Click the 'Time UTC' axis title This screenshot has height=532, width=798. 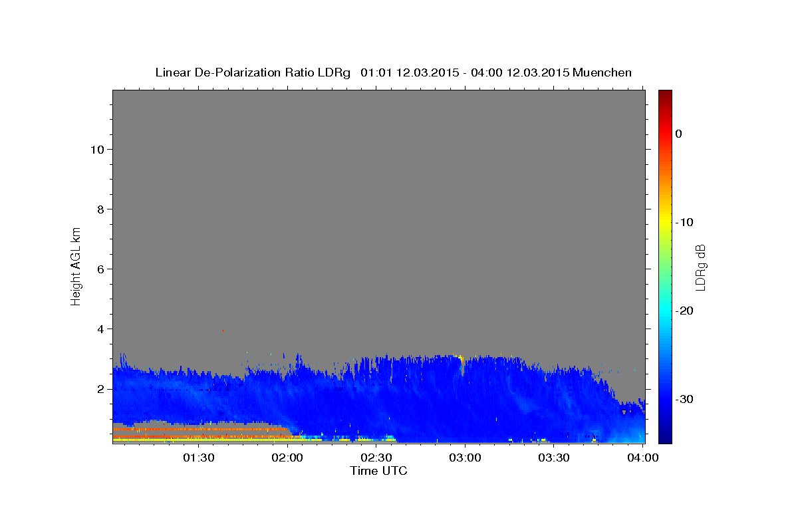[378, 471]
